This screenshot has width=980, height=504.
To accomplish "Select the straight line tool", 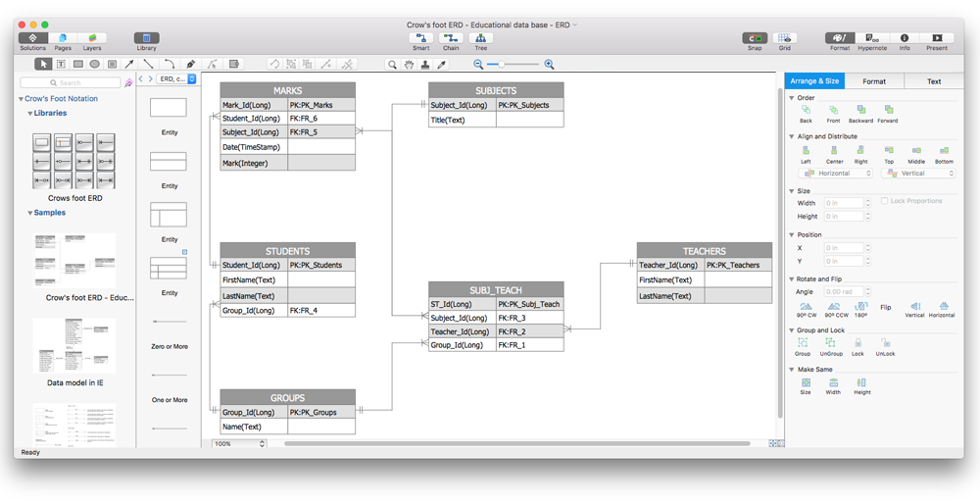I will click(x=148, y=64).
